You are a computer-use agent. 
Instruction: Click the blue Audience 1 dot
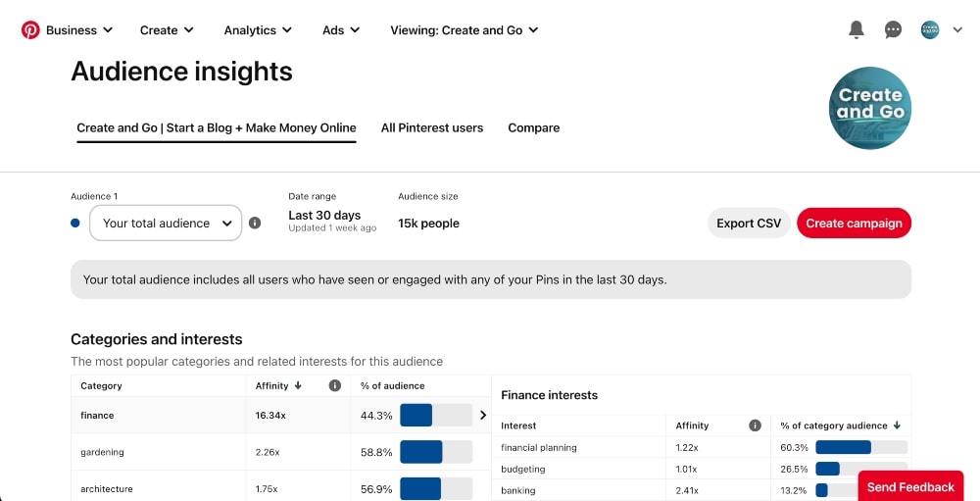(x=75, y=223)
